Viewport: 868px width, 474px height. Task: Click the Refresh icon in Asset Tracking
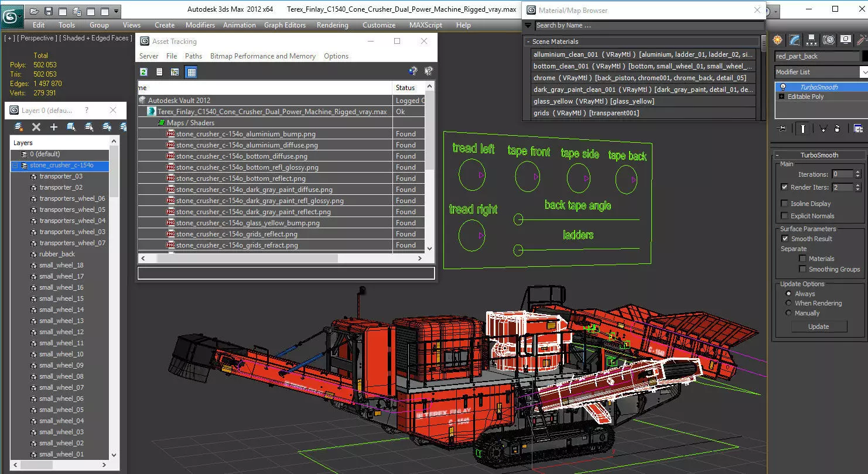pos(143,72)
